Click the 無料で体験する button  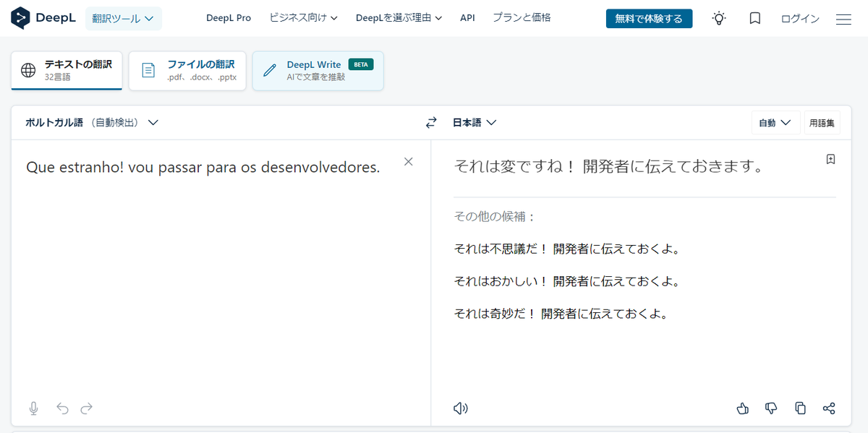(x=649, y=19)
